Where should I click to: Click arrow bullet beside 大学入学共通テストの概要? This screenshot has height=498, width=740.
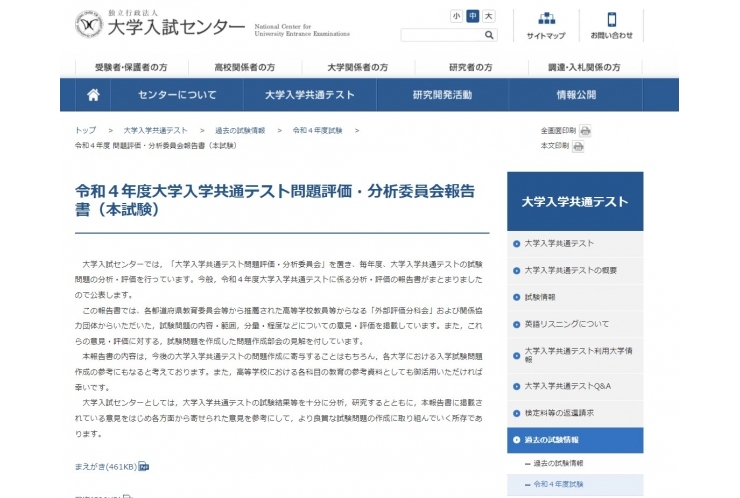pos(516,270)
